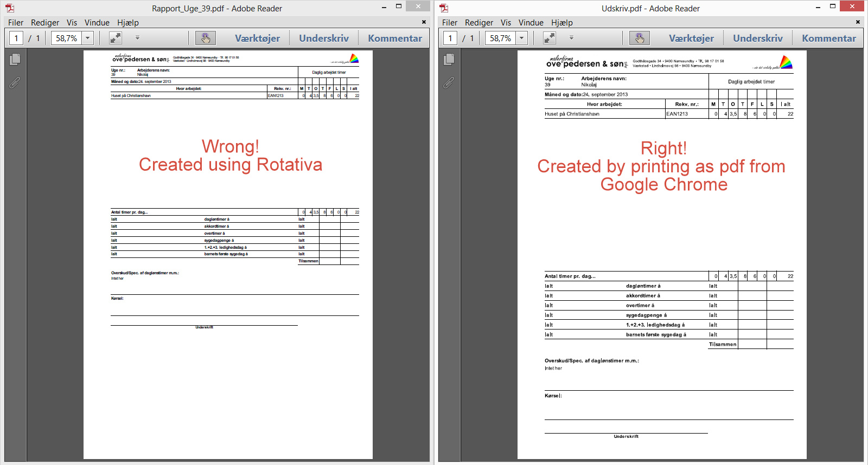Show attachments paperclip panel in Udskriv.pdf window
868x465 pixels.
[449, 83]
